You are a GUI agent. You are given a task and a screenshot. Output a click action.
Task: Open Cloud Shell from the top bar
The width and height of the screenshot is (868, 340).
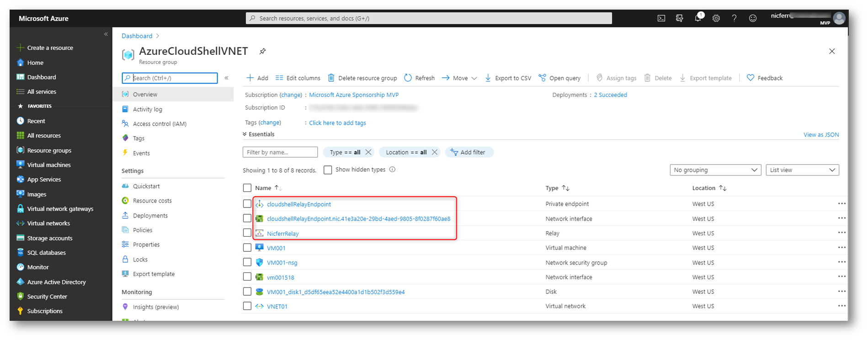[661, 18]
